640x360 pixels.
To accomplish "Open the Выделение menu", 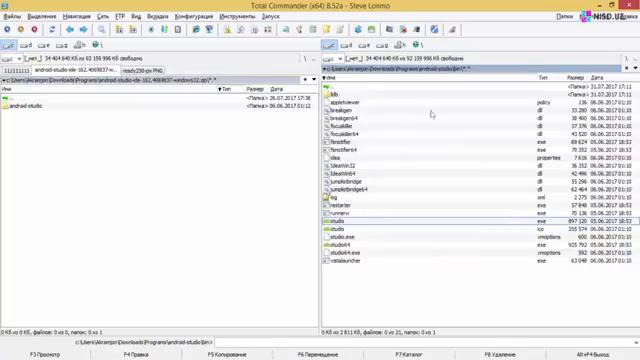I will [x=42, y=16].
